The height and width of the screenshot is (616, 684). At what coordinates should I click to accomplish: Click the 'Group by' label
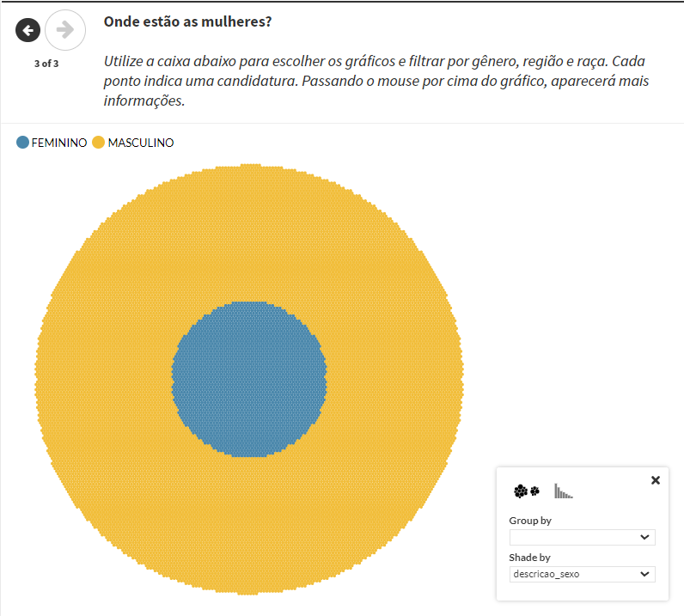click(x=530, y=521)
